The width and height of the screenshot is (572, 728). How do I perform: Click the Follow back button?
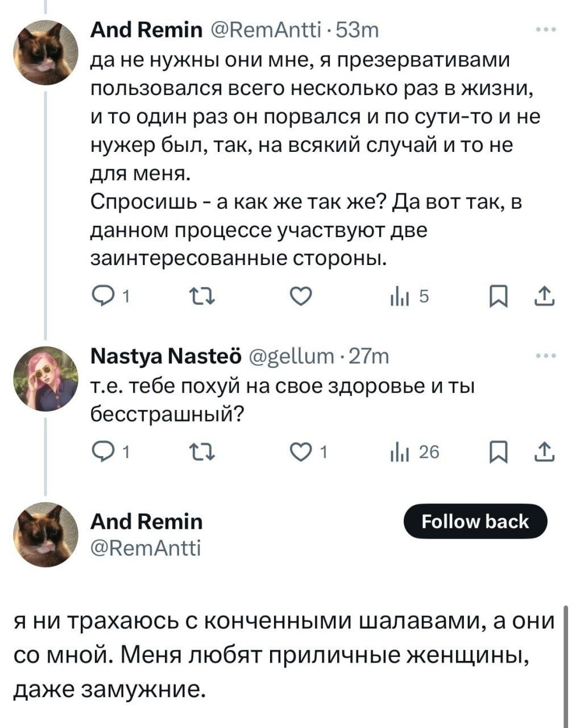pyautogui.click(x=475, y=522)
